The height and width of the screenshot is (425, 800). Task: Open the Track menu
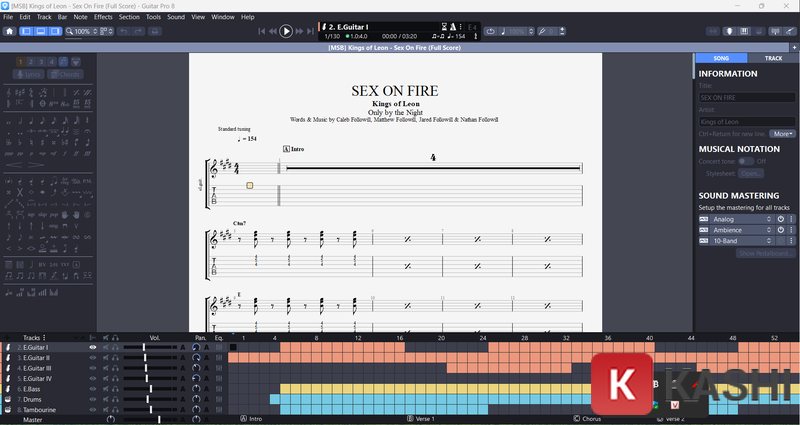click(44, 17)
